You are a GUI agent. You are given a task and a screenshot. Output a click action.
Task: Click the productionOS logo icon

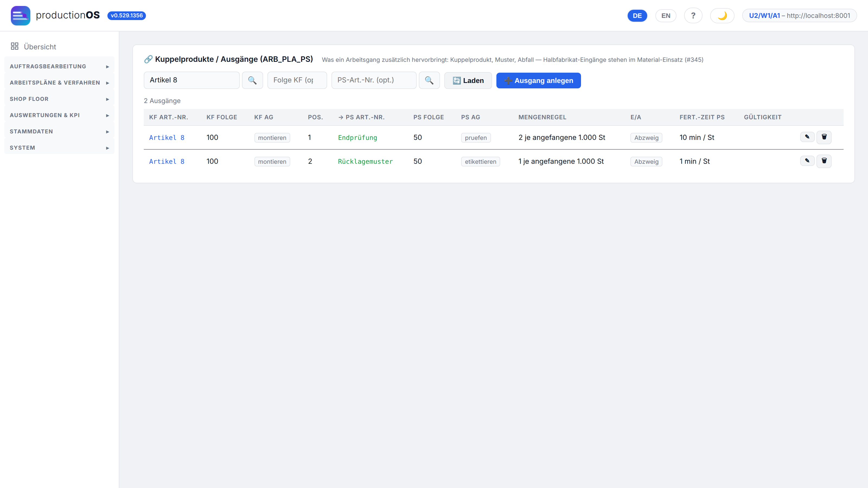point(20,15)
